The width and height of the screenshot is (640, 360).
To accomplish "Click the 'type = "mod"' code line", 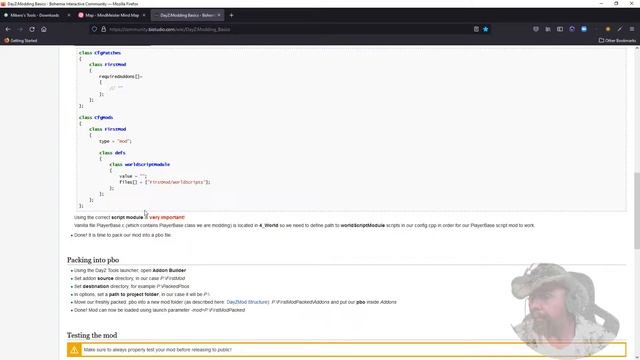I will [115, 141].
